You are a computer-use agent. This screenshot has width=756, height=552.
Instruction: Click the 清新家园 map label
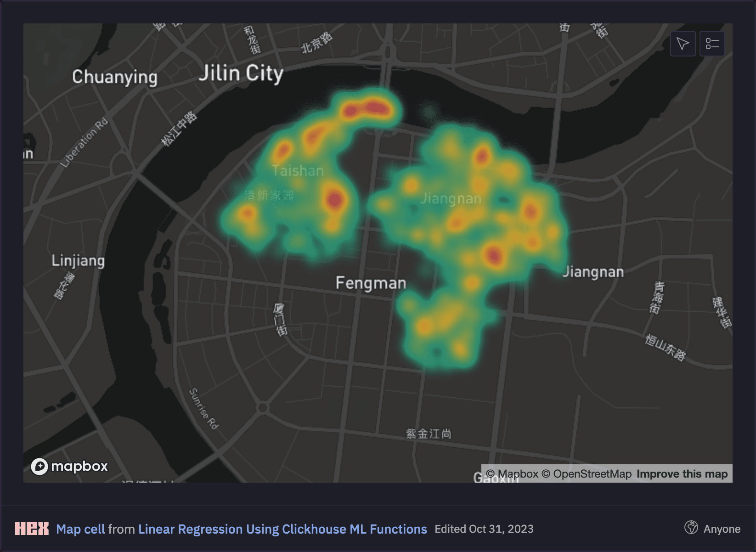point(269,196)
